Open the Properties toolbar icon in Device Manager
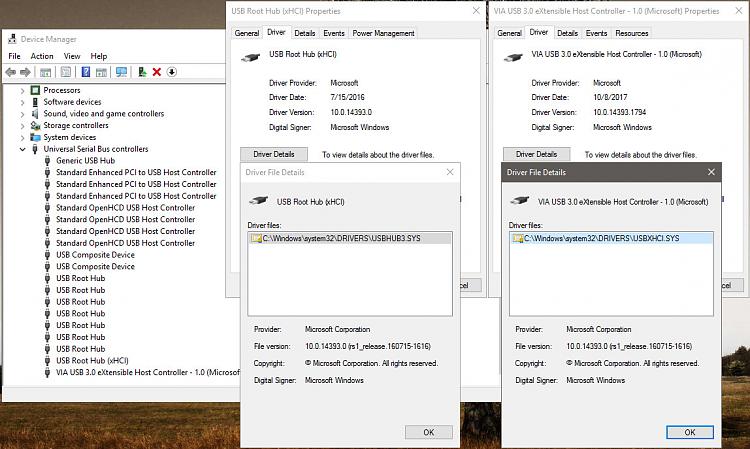Image resolution: width=750 pixels, height=449 pixels. [66, 72]
